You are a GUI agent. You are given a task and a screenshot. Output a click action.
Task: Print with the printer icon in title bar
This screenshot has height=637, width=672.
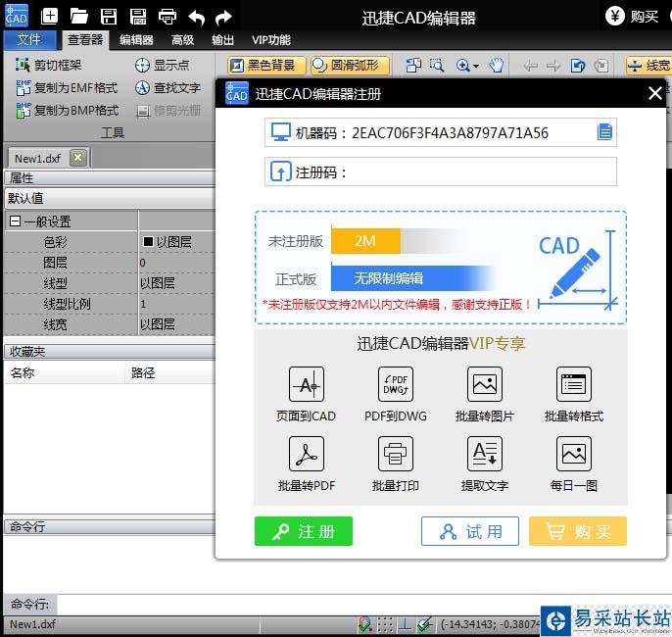click(168, 17)
